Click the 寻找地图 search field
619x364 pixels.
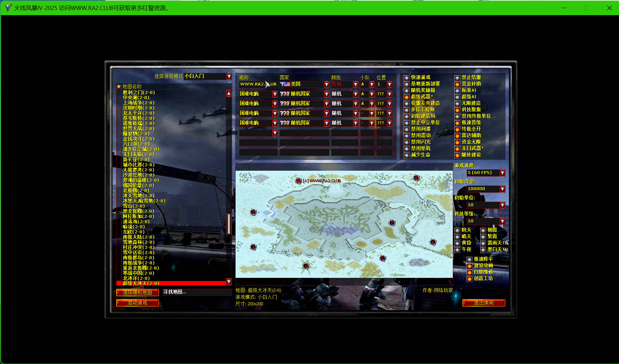pos(197,292)
